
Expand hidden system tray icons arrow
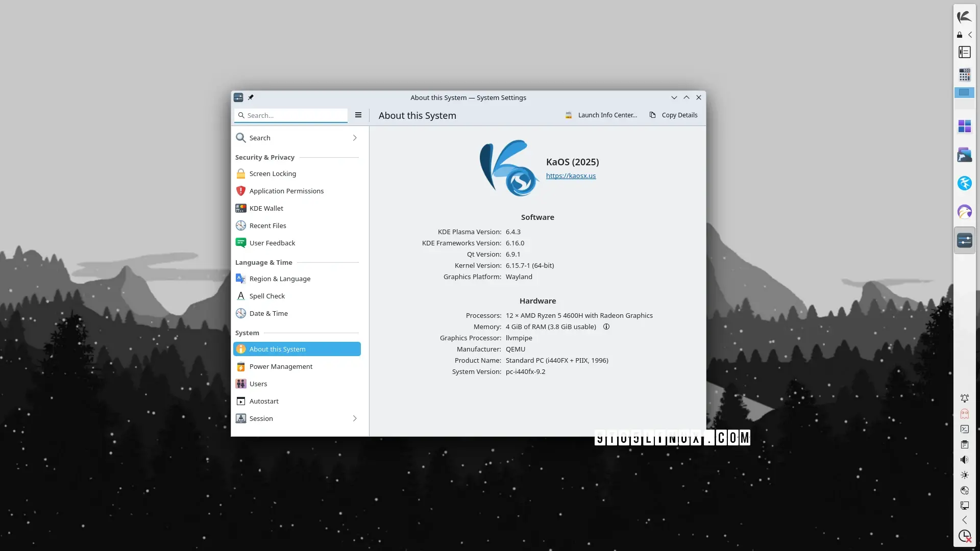[x=964, y=520]
